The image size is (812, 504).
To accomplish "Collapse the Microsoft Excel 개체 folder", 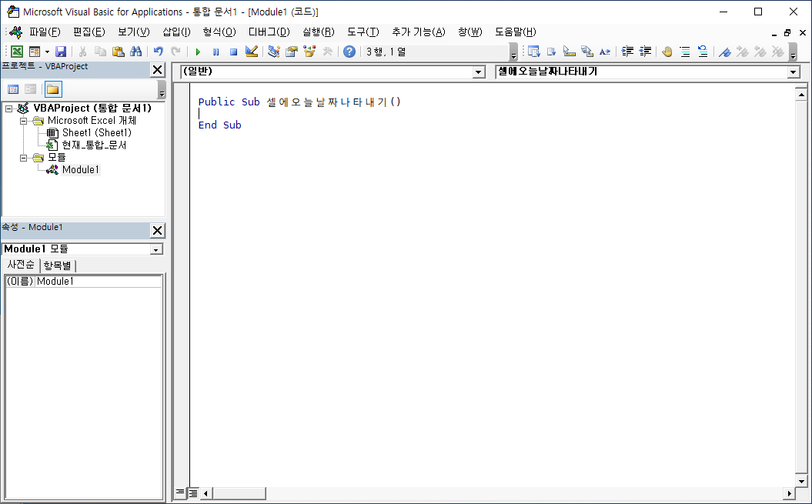I will point(23,122).
